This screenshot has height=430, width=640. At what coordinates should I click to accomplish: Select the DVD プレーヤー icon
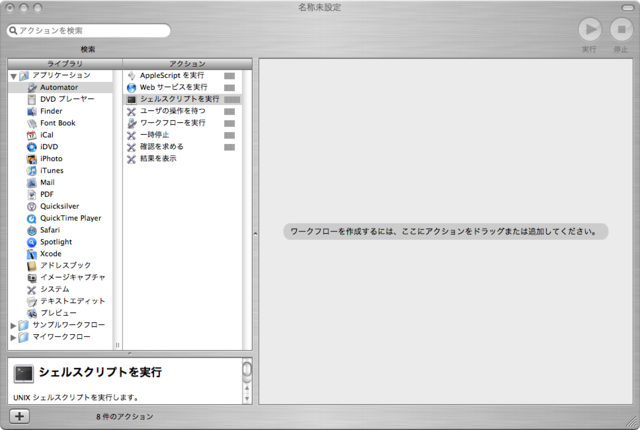[32, 99]
